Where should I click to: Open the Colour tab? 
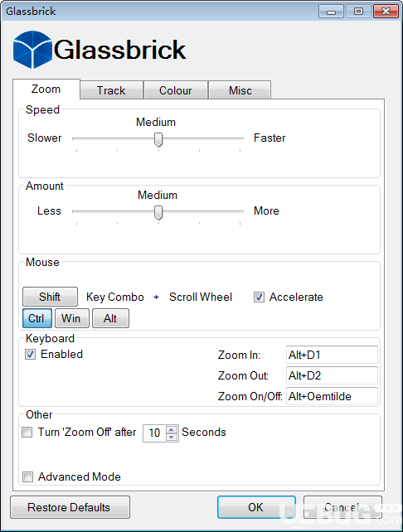[x=176, y=90]
